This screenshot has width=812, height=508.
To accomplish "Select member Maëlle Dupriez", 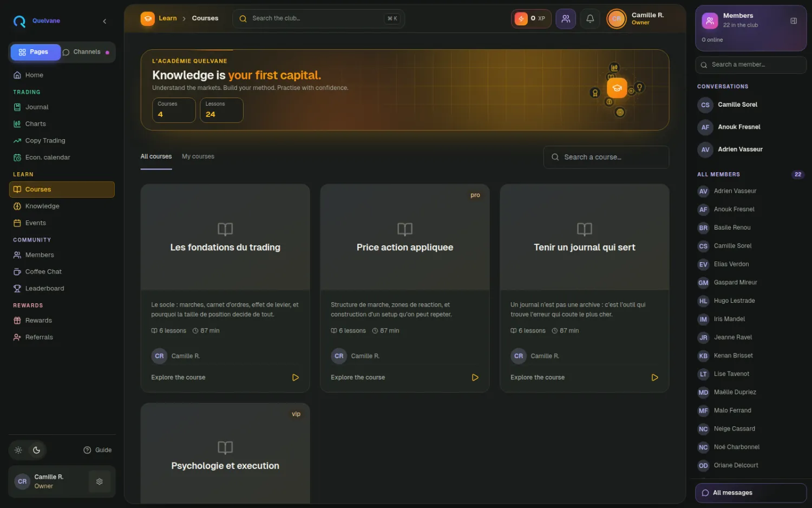I will pyautogui.click(x=751, y=393).
